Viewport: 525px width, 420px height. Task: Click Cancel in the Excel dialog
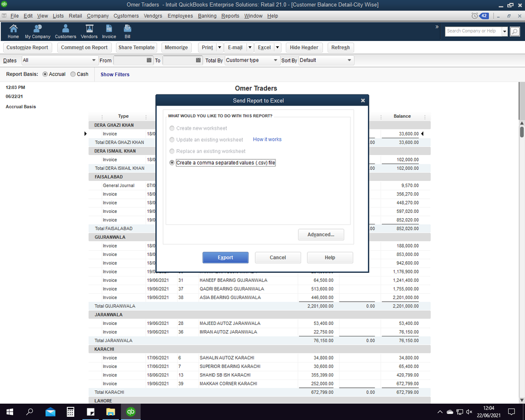coord(278,258)
